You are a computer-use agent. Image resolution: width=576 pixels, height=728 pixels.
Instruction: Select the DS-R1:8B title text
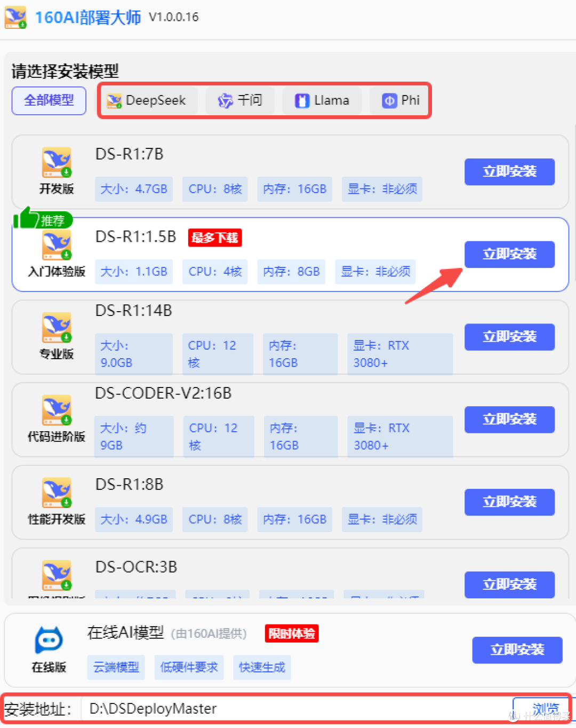click(x=129, y=485)
